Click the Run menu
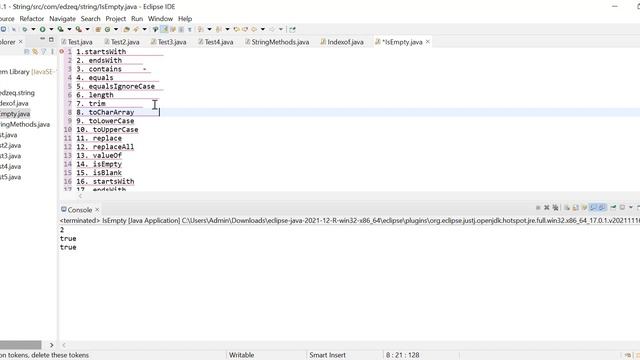 point(137,19)
